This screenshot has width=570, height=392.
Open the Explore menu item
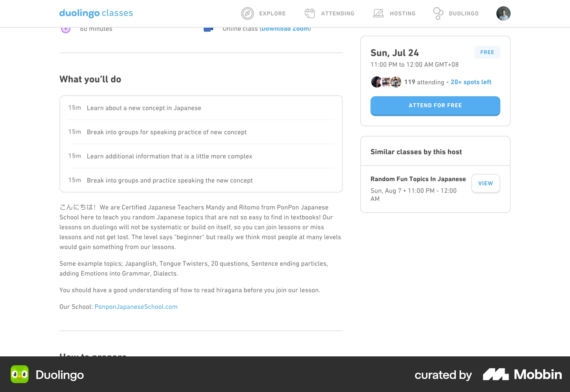point(272,13)
